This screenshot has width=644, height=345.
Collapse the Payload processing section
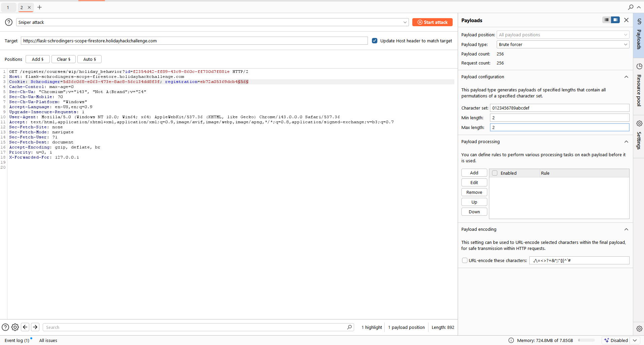pos(626,142)
